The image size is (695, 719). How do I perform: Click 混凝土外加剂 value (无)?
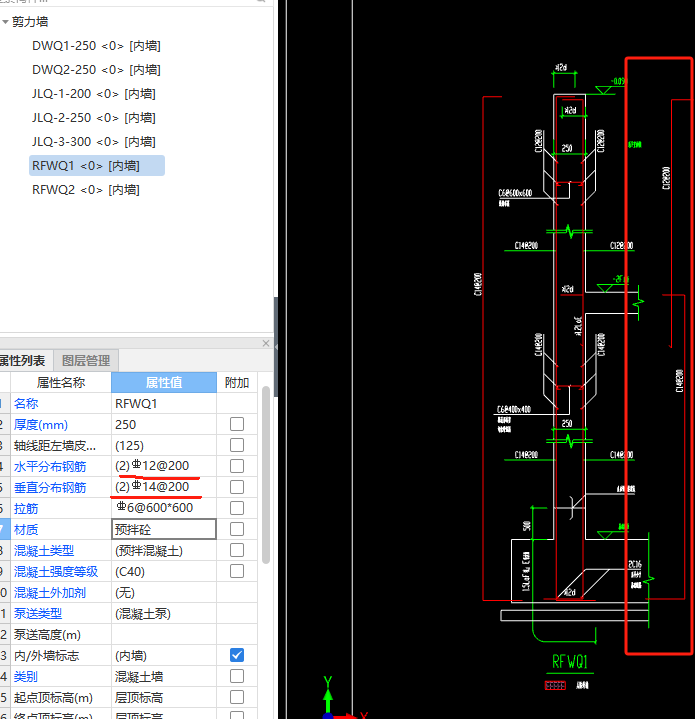[x=164, y=592]
